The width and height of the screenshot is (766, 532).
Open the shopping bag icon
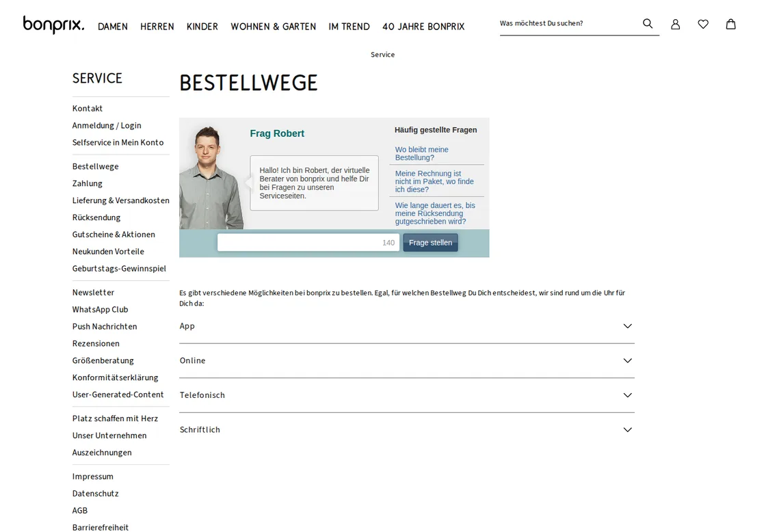(731, 24)
